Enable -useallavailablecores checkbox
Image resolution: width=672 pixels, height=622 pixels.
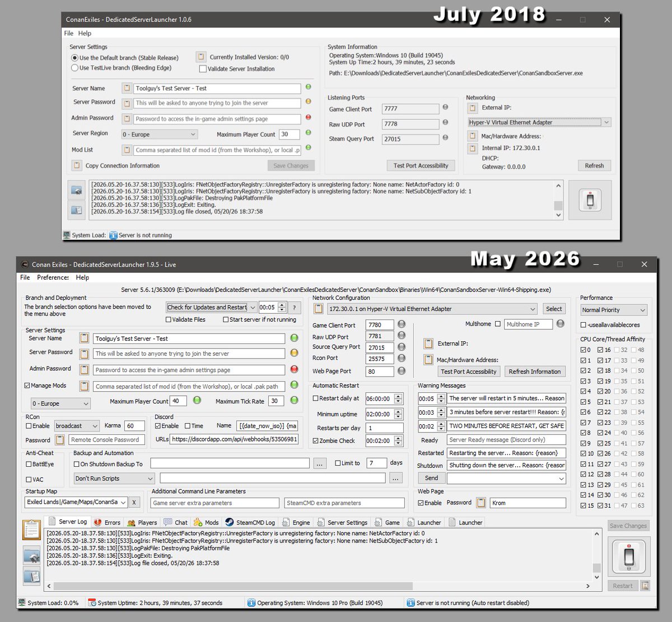click(x=584, y=324)
